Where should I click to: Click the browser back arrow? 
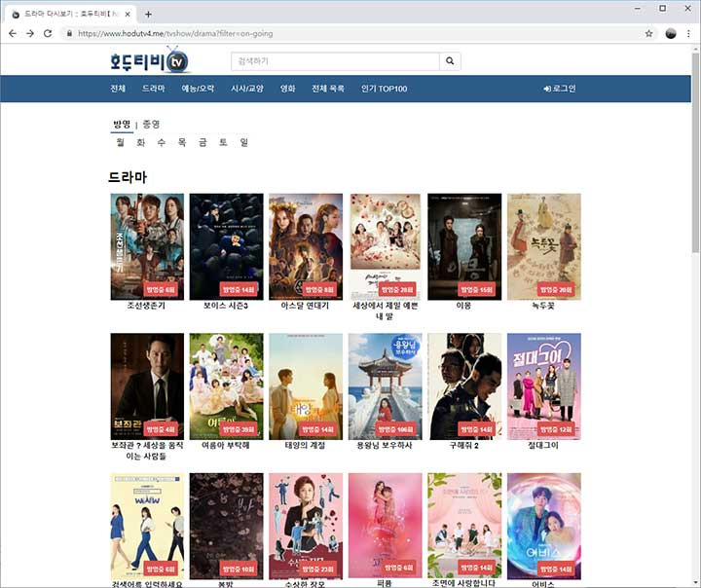(12, 33)
